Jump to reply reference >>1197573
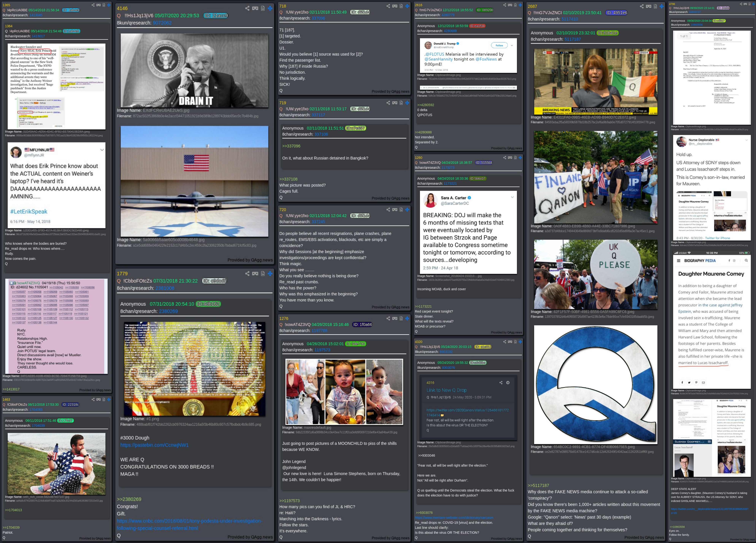Image resolution: width=756 pixels, height=543 pixels. [289, 501]
